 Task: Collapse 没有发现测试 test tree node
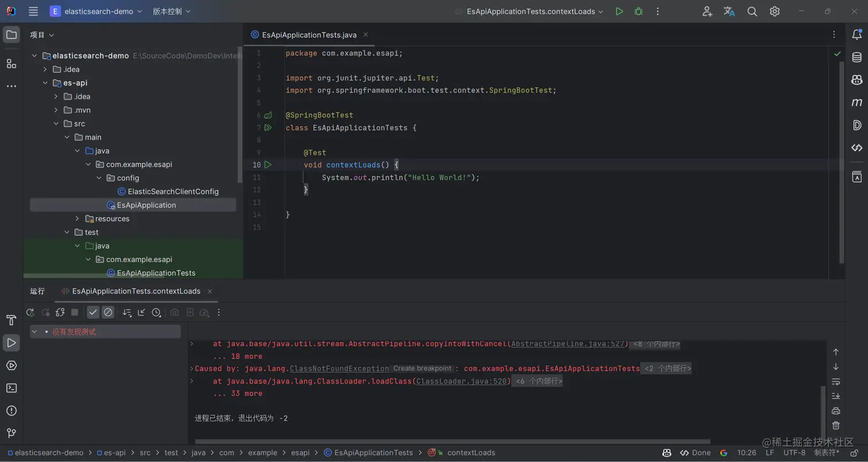(x=34, y=332)
